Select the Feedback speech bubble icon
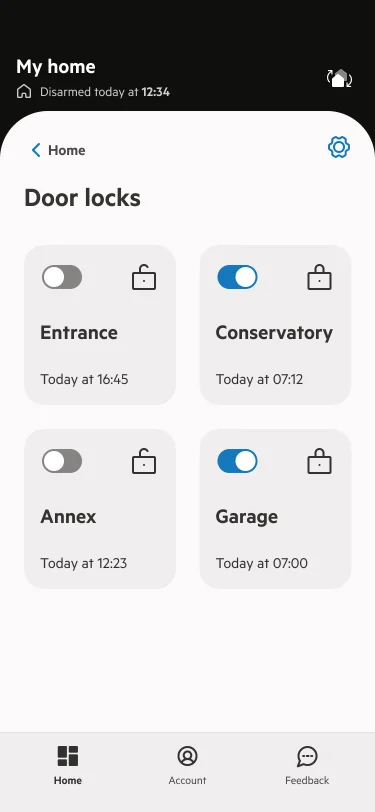The image size is (375, 812). (x=307, y=757)
